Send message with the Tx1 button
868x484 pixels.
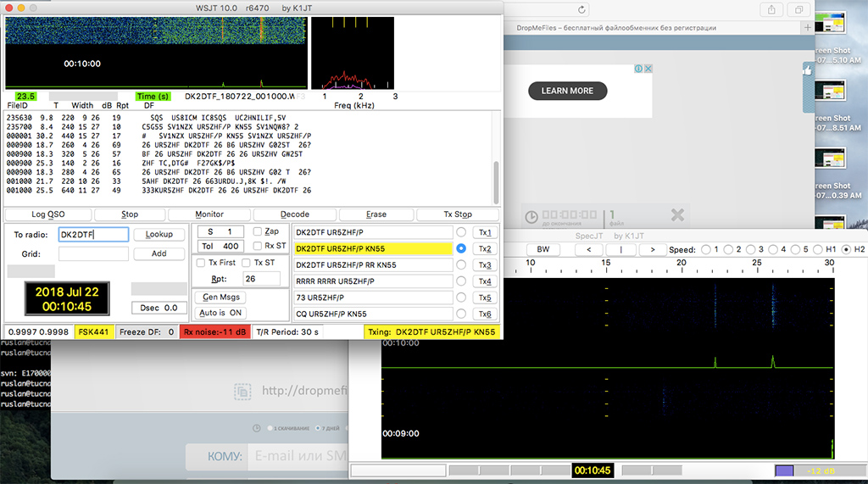coord(485,232)
